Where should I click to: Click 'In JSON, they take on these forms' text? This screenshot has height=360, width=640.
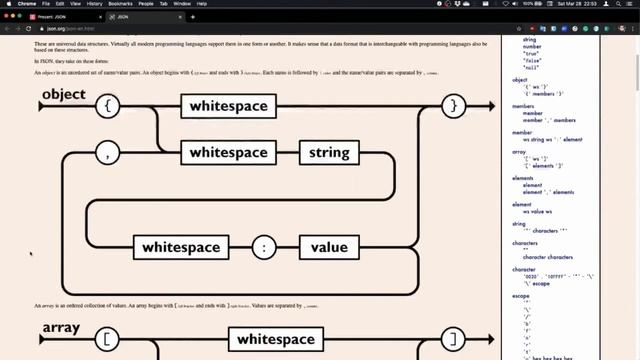pos(71,61)
